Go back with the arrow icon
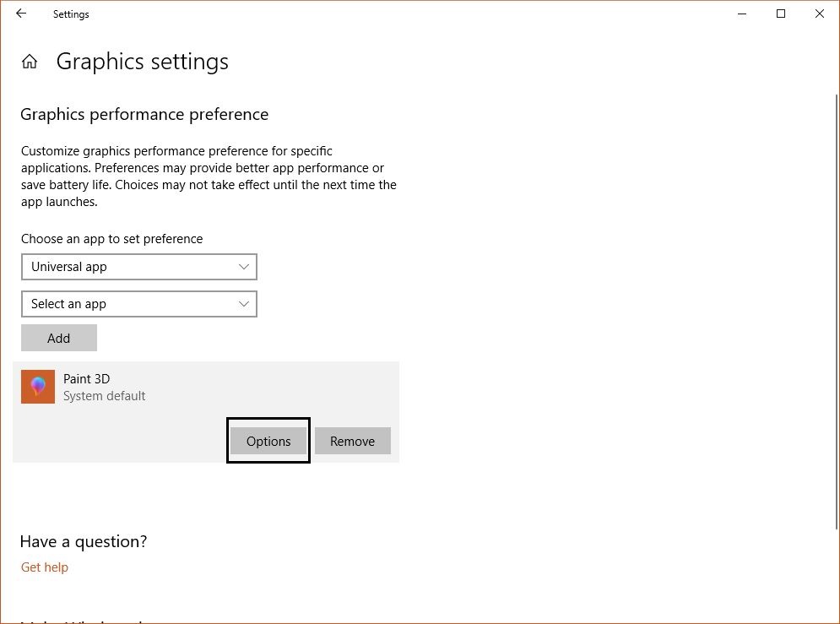Screen dimensions: 840x624 pyautogui.click(x=21, y=14)
